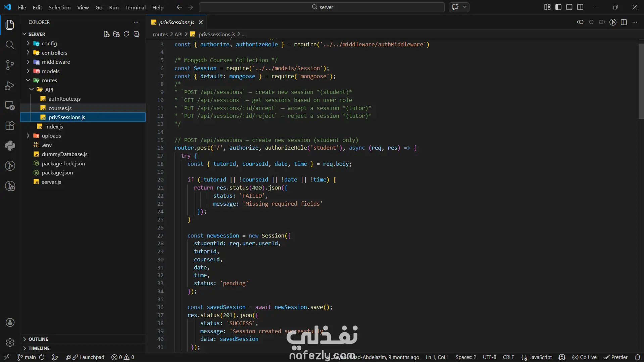Open the File menu
The height and width of the screenshot is (362, 644).
click(22, 7)
